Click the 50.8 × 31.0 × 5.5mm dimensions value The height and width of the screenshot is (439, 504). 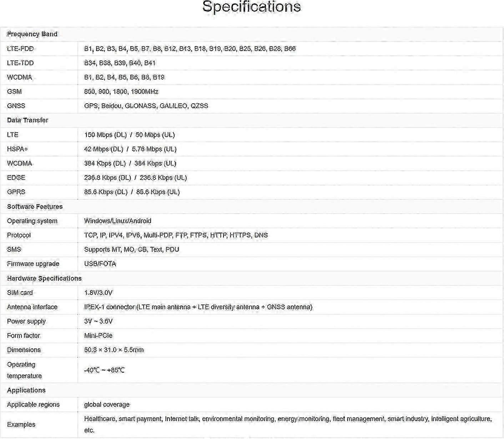114,350
